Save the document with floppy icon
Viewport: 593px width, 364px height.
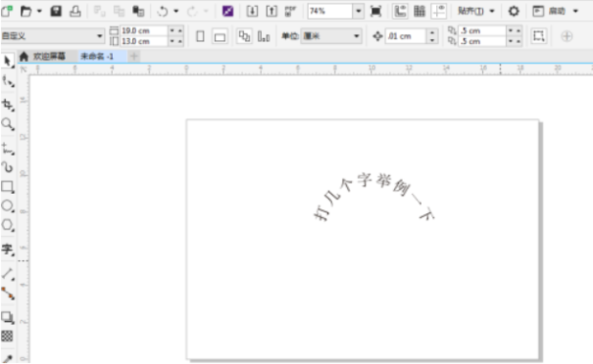(x=55, y=11)
